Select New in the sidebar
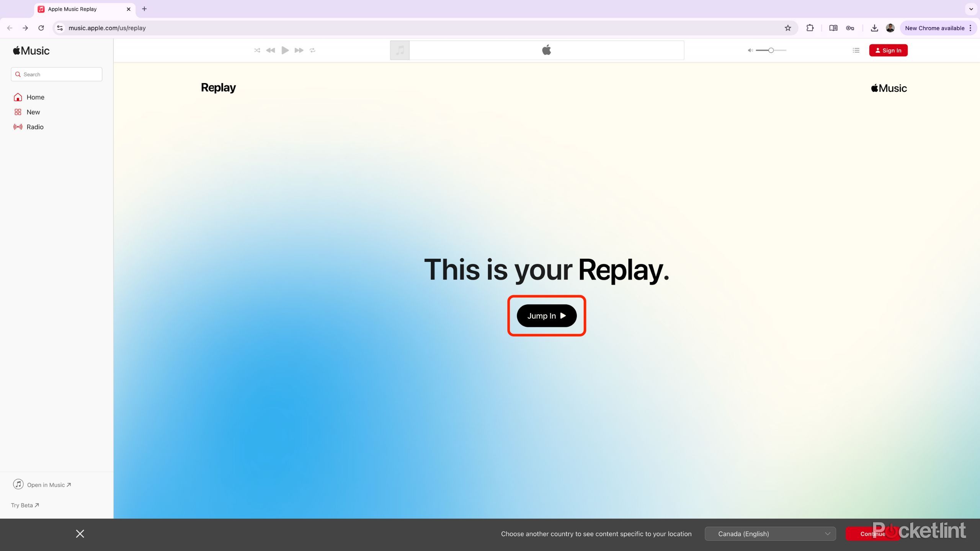The width and height of the screenshot is (980, 551). (x=34, y=112)
